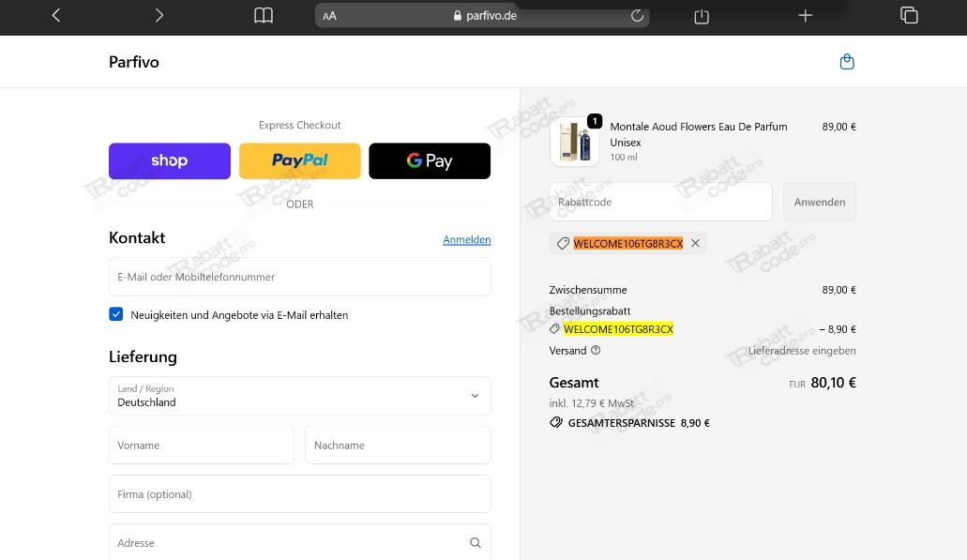Click the Montale Aoud Flowers product thumbnail
Screen dimensions: 967x560
pyautogui.click(x=574, y=142)
